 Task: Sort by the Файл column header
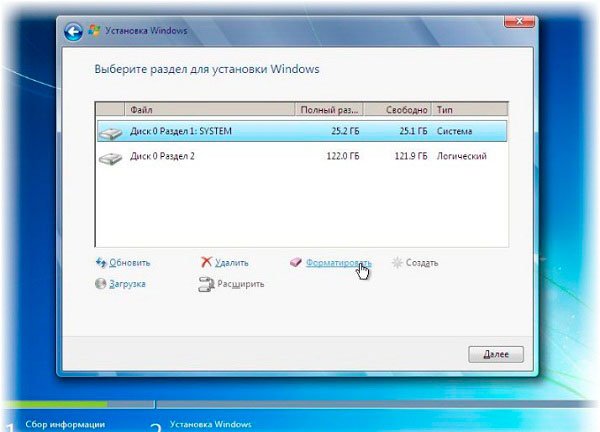[x=210, y=110]
